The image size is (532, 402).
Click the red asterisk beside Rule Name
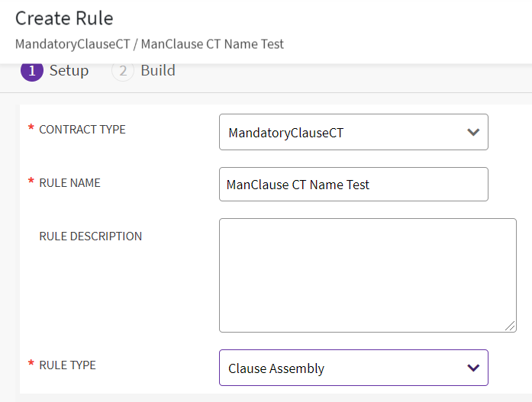click(31, 182)
